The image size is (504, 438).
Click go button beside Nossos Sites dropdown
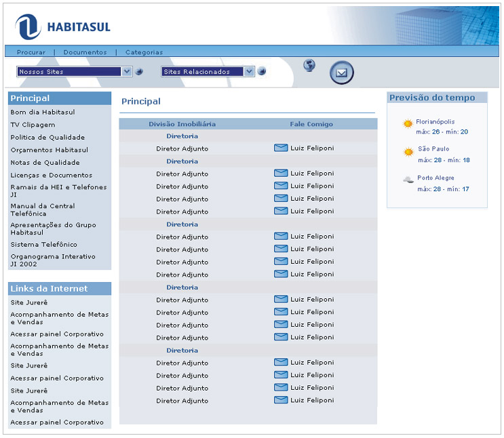click(x=139, y=71)
